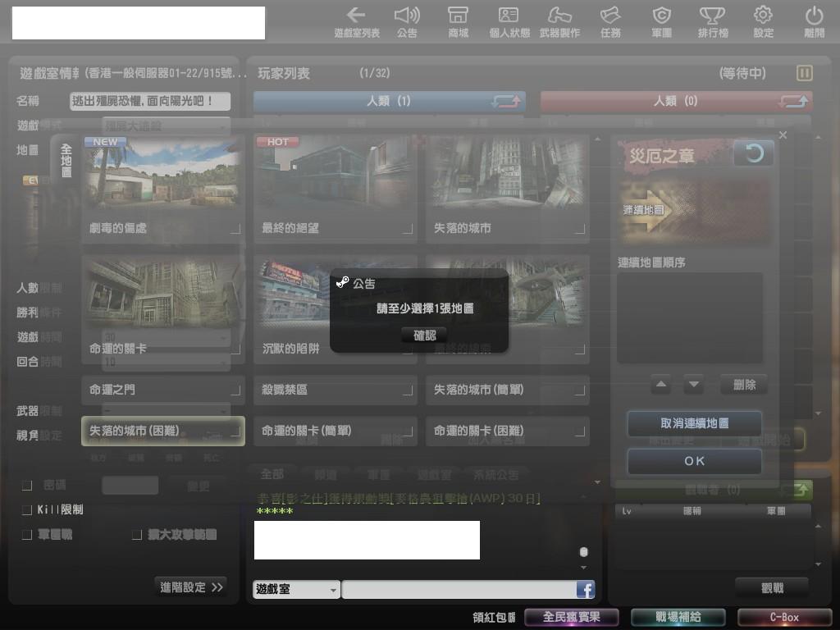
Task: Select the 殺戮禁區 map entry
Action: point(336,390)
